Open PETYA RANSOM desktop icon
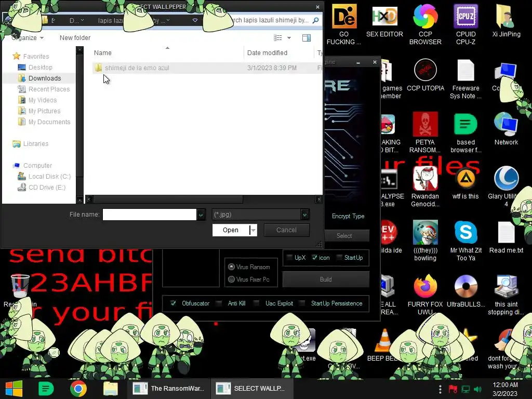The height and width of the screenshot is (399, 532). (x=425, y=132)
